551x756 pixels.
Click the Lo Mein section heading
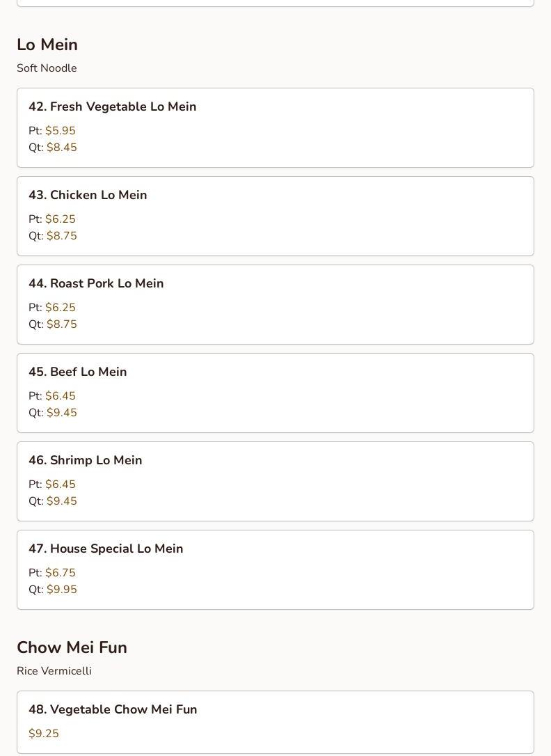(x=47, y=45)
